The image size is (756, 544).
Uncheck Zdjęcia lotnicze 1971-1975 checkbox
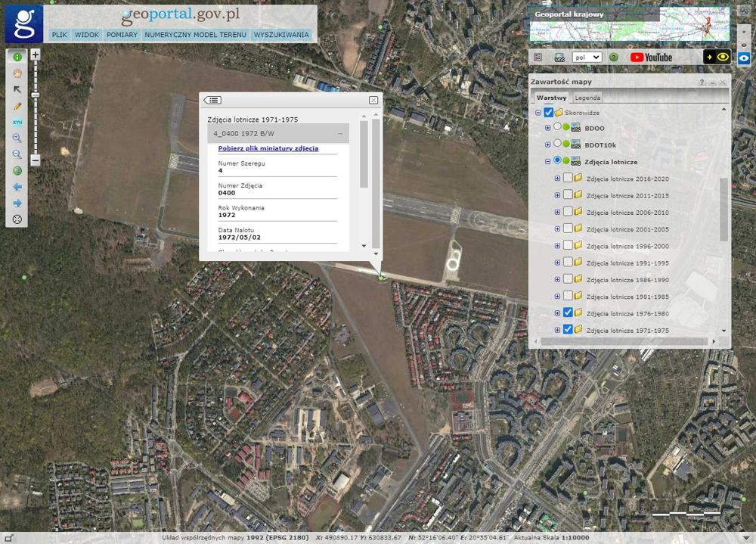[568, 330]
